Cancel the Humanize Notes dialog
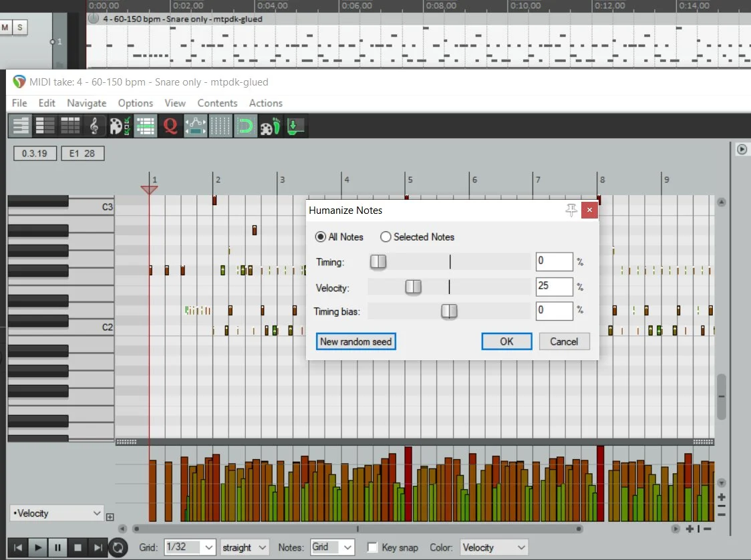 pyautogui.click(x=564, y=341)
